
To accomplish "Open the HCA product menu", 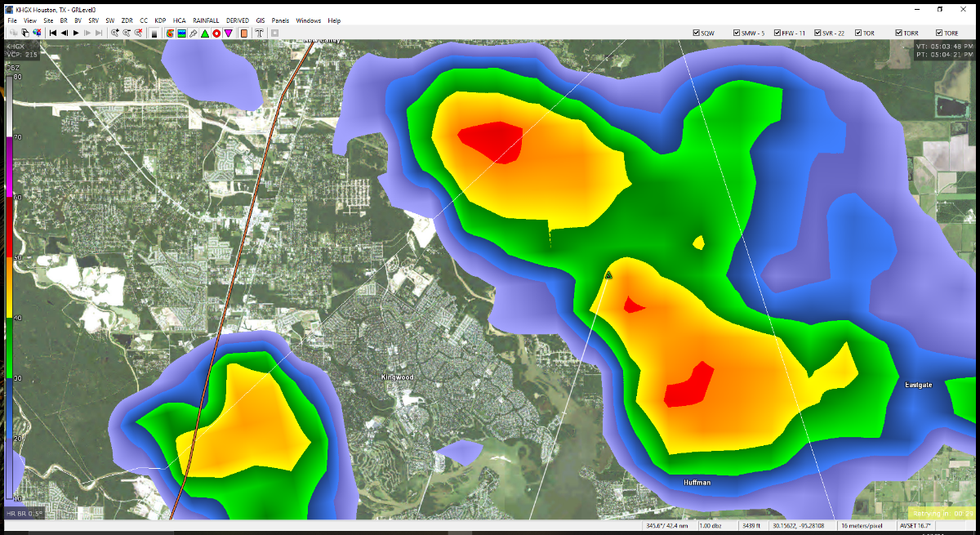I will (x=179, y=20).
